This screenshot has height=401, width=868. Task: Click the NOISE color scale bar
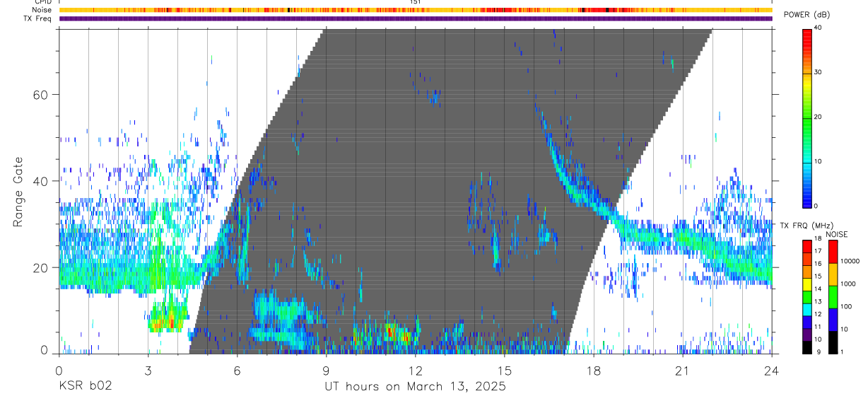pyautogui.click(x=833, y=297)
